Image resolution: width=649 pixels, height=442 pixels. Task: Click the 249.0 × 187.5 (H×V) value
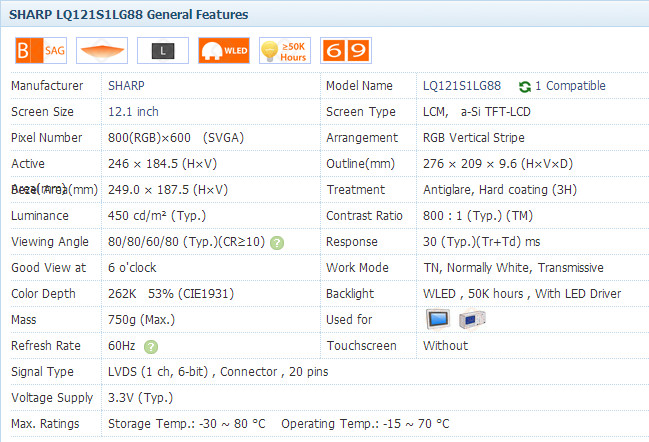(x=168, y=190)
